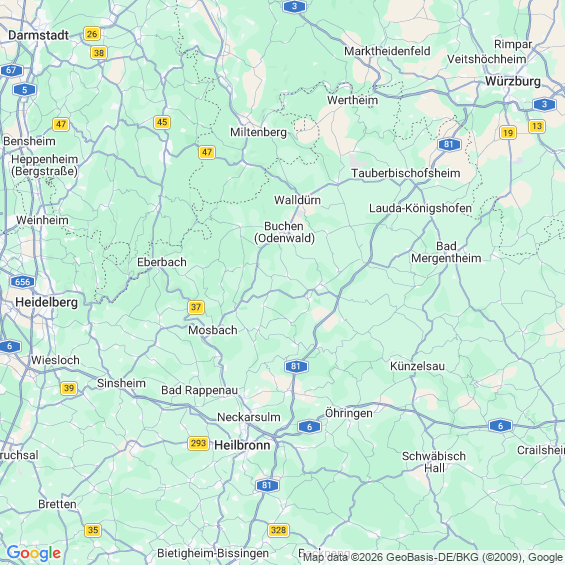Click the Bad Mergentheim town label

[446, 252]
